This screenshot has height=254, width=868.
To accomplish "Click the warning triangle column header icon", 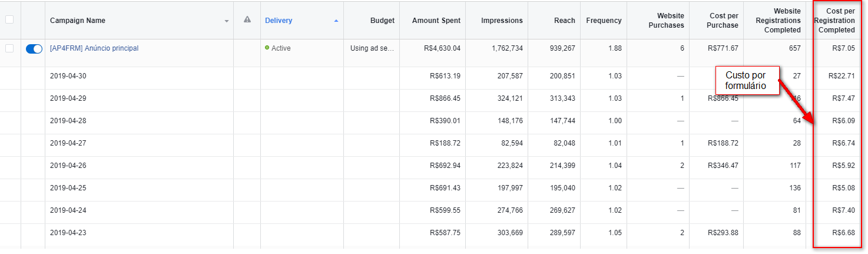I will [247, 19].
